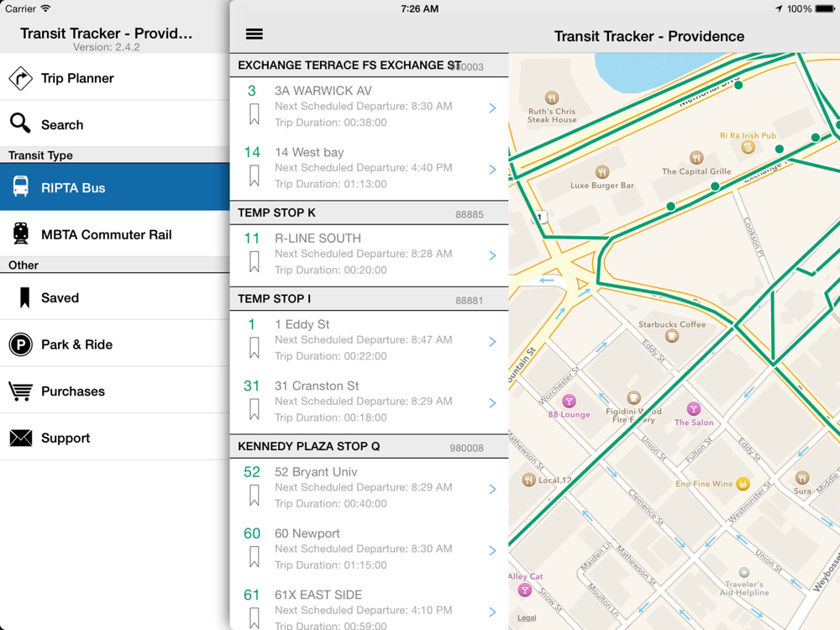This screenshot has width=840, height=630.
Task: Expand 1 Eddy St details chevron
Action: (x=492, y=342)
